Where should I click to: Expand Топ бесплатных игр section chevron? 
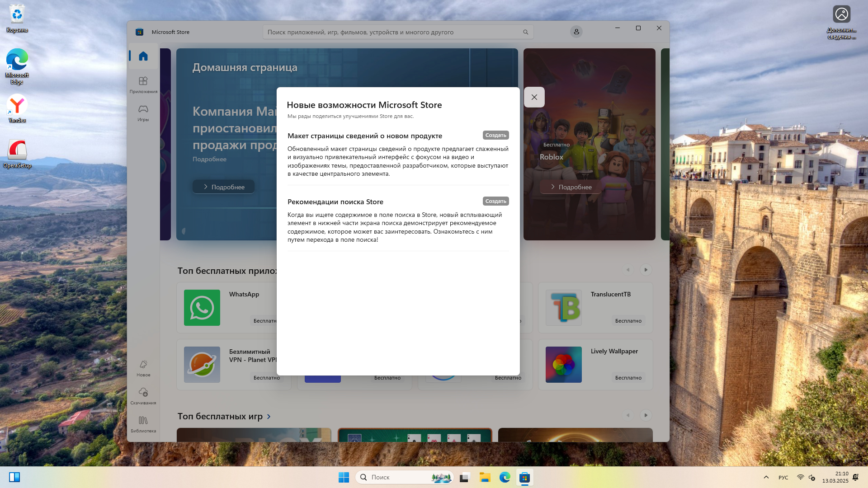coord(269,417)
